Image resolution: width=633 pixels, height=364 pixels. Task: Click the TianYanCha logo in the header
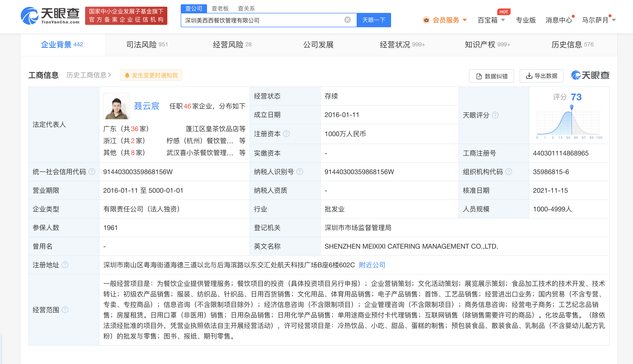click(50, 16)
